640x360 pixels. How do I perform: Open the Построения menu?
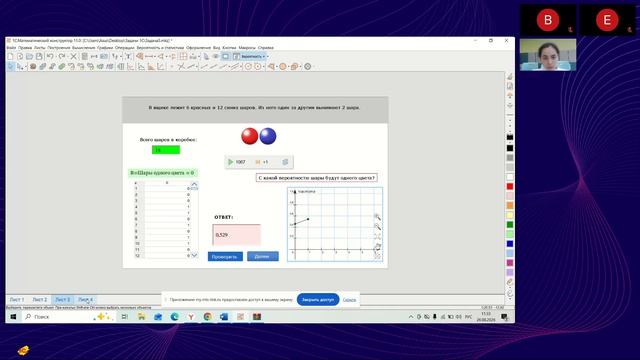pyautogui.click(x=59, y=48)
